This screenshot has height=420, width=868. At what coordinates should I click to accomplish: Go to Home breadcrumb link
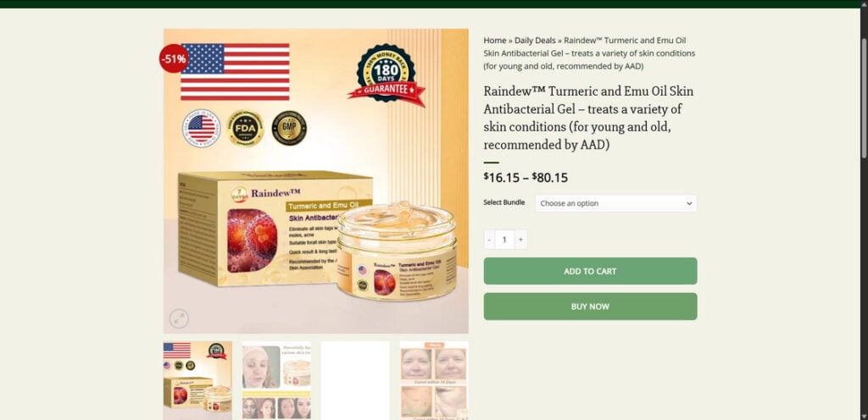point(494,41)
